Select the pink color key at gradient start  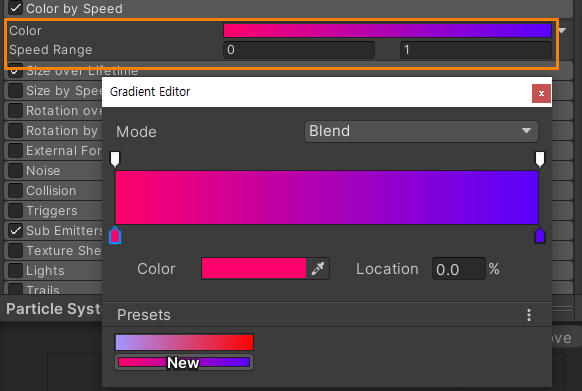tap(115, 235)
